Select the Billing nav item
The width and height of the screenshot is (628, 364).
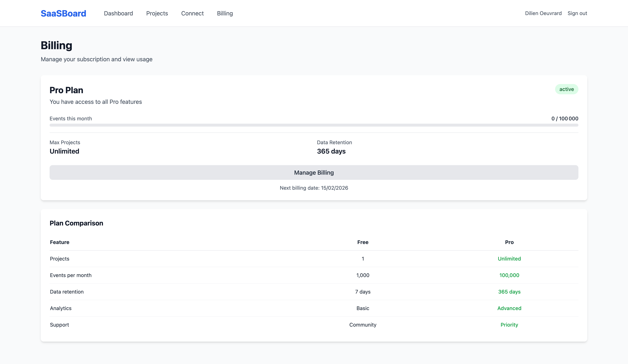225,13
